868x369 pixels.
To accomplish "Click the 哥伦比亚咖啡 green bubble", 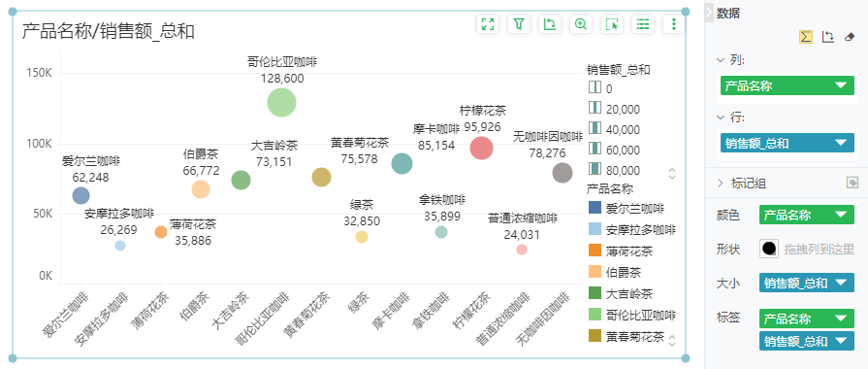I will click(x=282, y=103).
